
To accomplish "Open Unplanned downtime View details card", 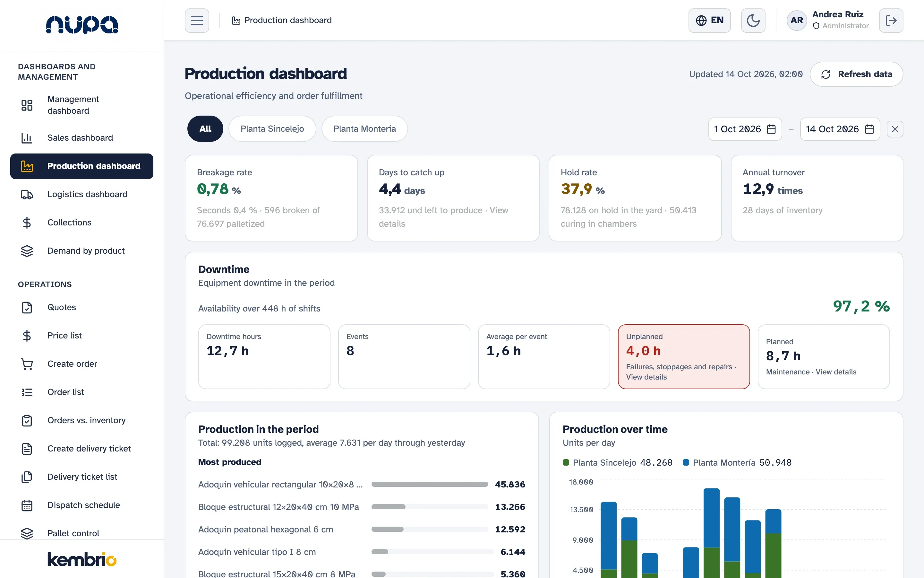I will click(684, 357).
